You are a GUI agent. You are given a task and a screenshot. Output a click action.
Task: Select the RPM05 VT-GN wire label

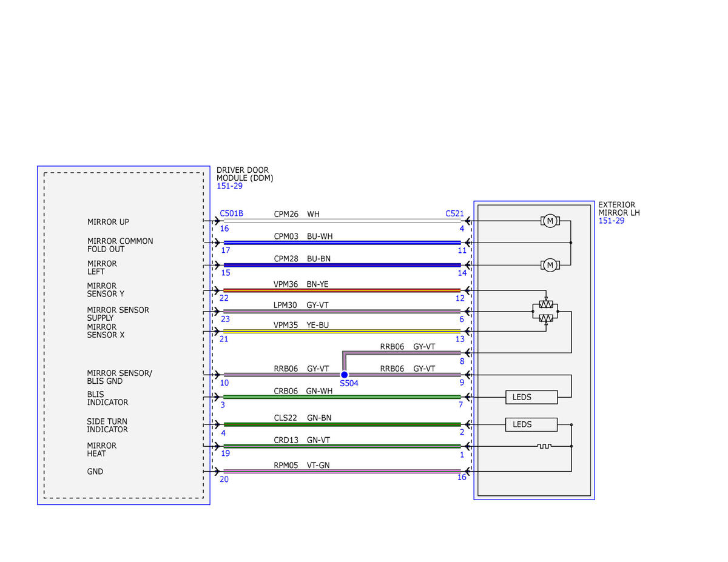click(x=302, y=466)
